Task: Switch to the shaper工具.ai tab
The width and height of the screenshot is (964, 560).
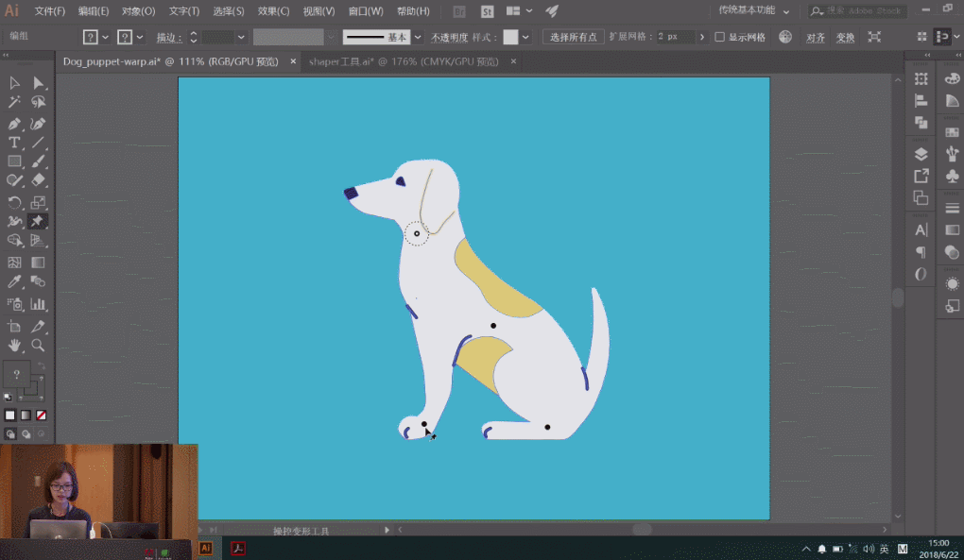Action: point(404,60)
